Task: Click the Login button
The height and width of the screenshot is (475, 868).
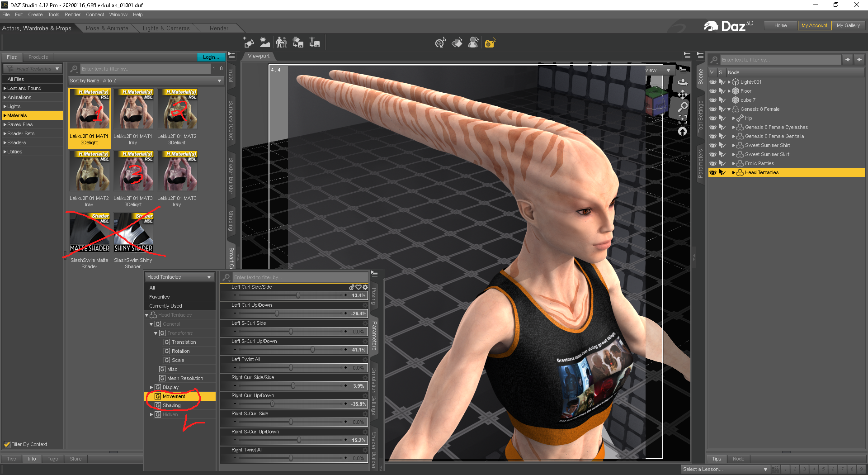Action: point(211,57)
